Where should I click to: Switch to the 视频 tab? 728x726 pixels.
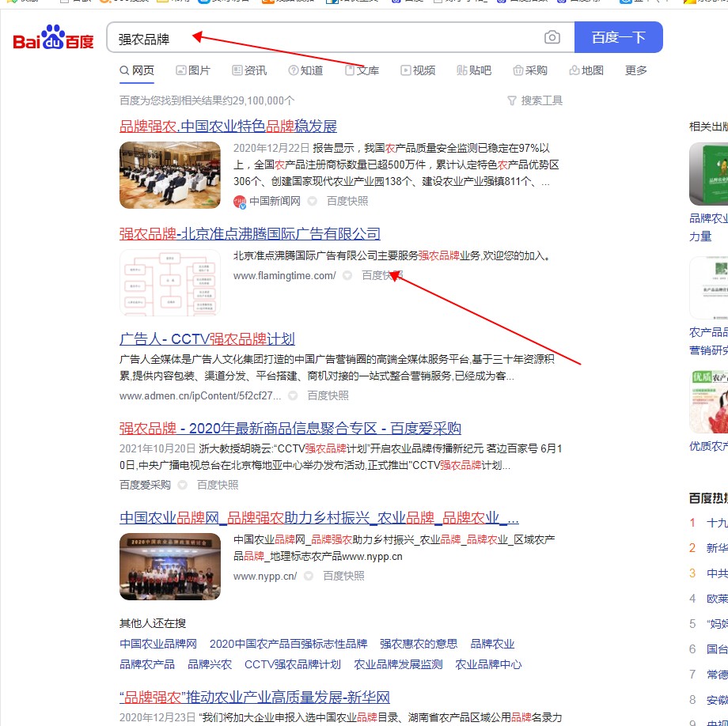click(x=418, y=70)
